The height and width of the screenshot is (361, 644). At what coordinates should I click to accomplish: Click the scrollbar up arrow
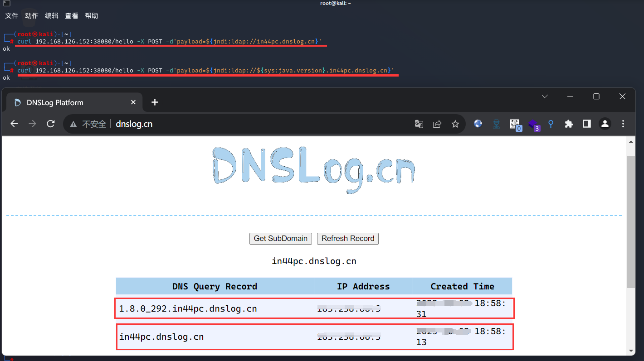point(631,142)
